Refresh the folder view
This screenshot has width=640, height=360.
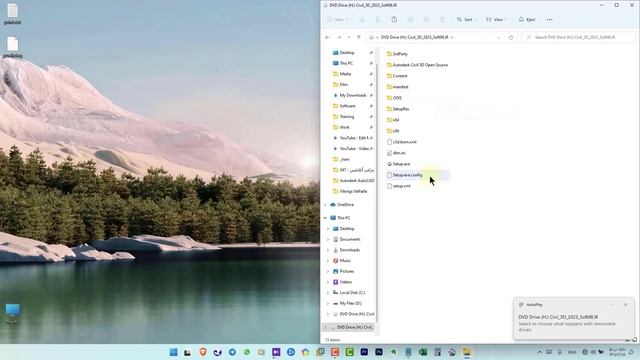tap(511, 37)
